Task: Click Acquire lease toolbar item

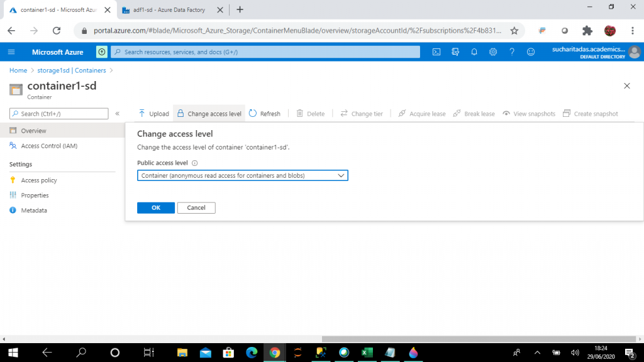Action: [x=422, y=114]
